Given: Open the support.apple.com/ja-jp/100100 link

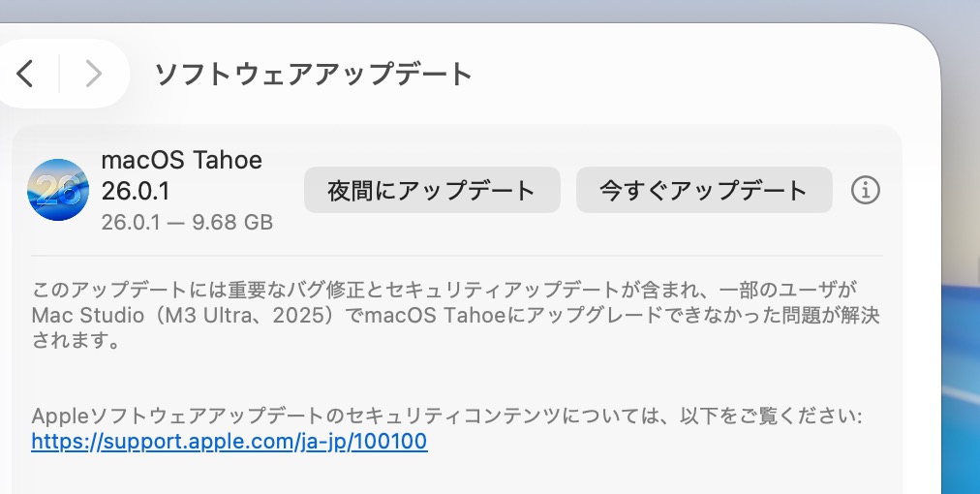Looking at the screenshot, I should pyautogui.click(x=230, y=442).
